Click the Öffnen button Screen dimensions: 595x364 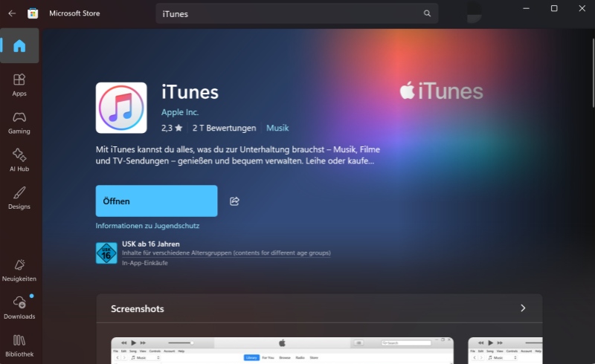coord(156,201)
